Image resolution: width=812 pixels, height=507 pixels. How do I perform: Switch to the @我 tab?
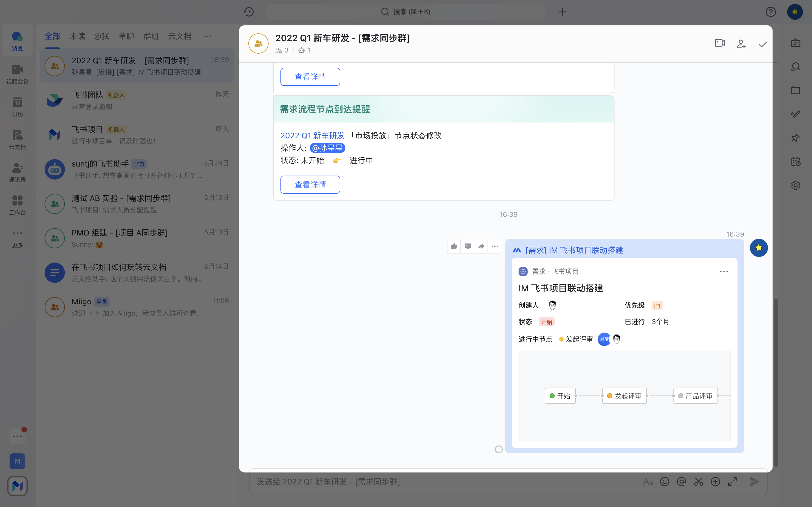tap(102, 36)
